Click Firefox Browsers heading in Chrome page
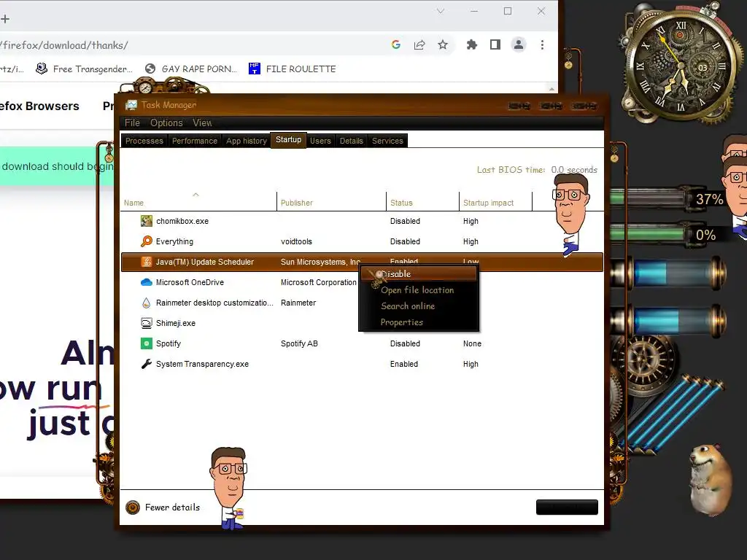The image size is (747, 560). [39, 106]
